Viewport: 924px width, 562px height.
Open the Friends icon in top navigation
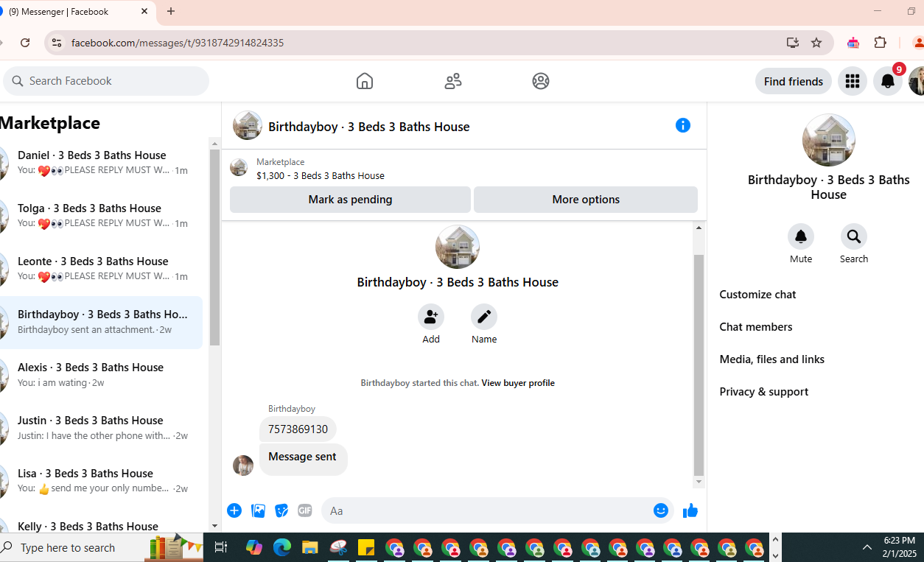click(453, 81)
